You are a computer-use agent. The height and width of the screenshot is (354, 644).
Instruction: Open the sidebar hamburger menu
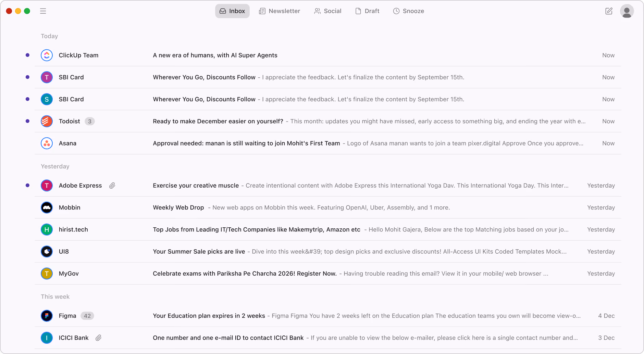click(x=43, y=11)
